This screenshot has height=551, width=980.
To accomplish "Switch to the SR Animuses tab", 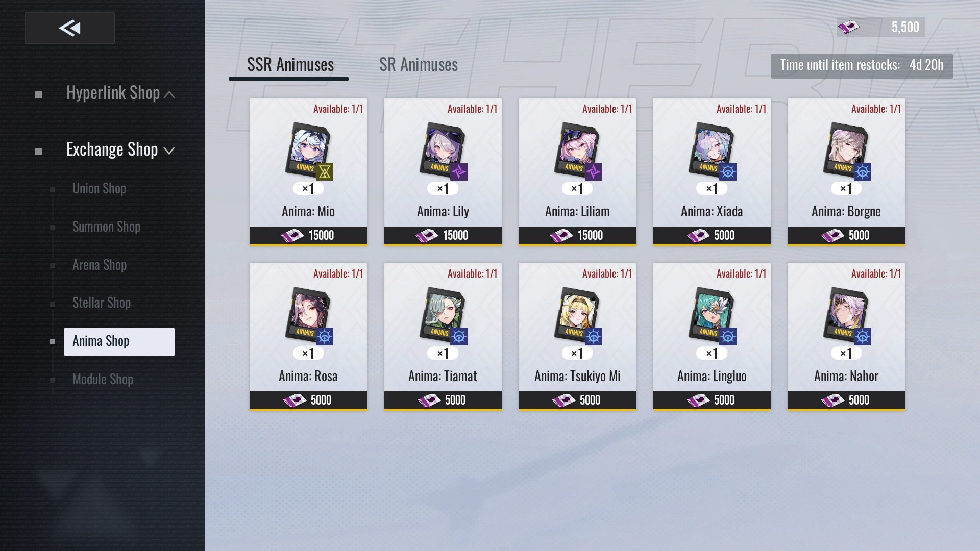I will coord(418,65).
